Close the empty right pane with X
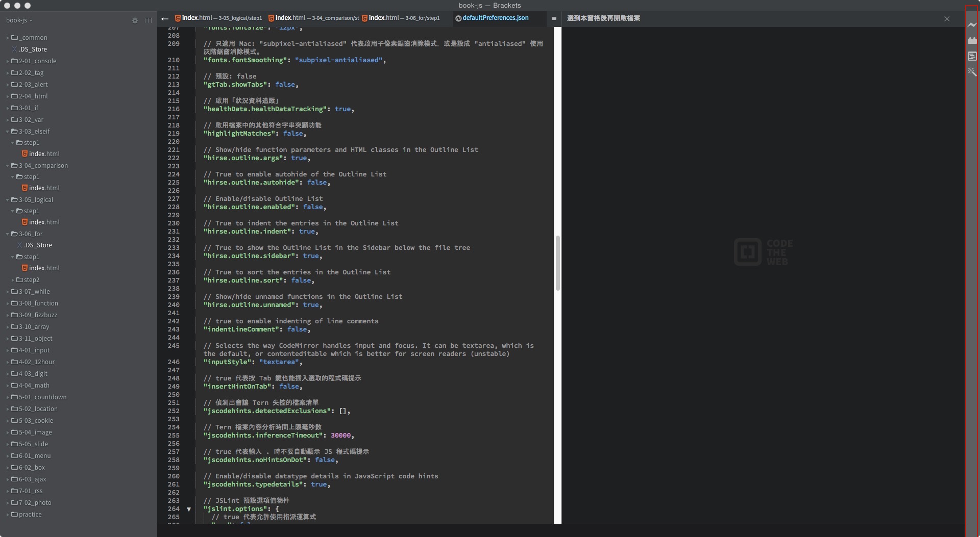 (x=947, y=19)
